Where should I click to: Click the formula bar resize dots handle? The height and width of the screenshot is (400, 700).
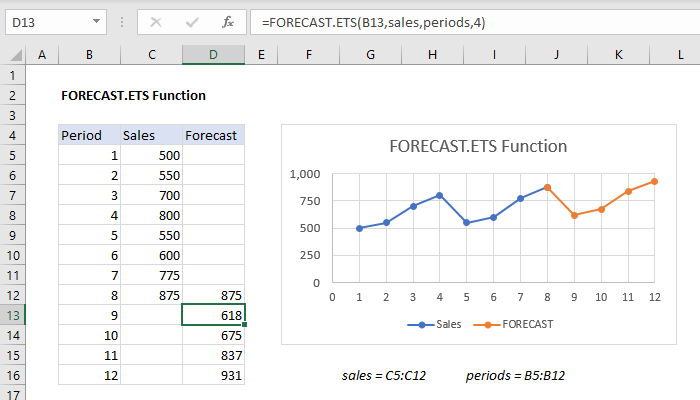(122, 22)
